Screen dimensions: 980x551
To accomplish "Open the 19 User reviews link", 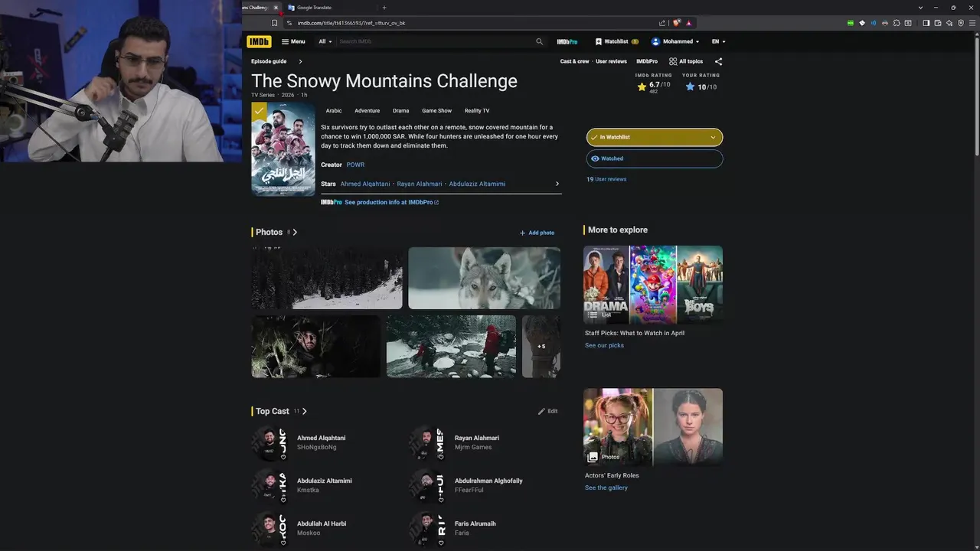I will tap(606, 179).
